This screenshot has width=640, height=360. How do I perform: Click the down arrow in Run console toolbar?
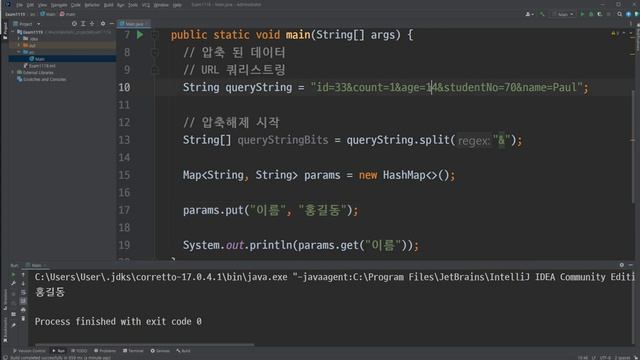point(23,284)
